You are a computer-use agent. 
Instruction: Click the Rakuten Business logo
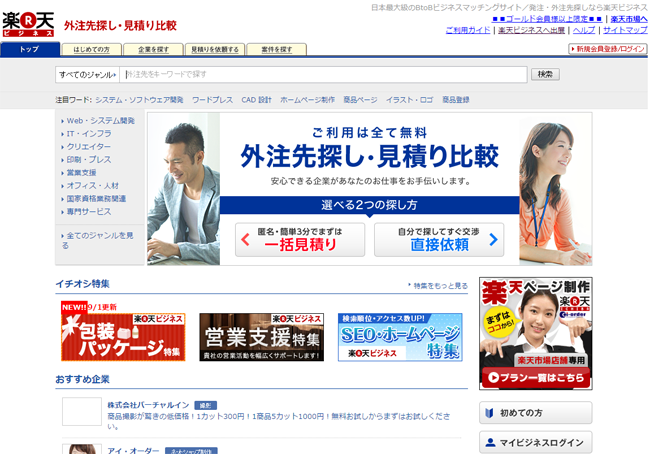pos(28,24)
